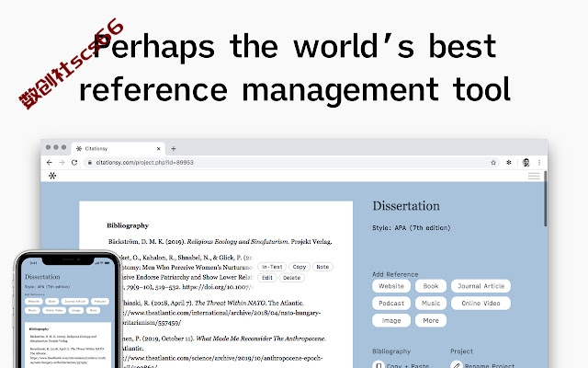The height and width of the screenshot is (368, 588).
Task: Tap the Book button on the phone
Action: (x=51, y=301)
